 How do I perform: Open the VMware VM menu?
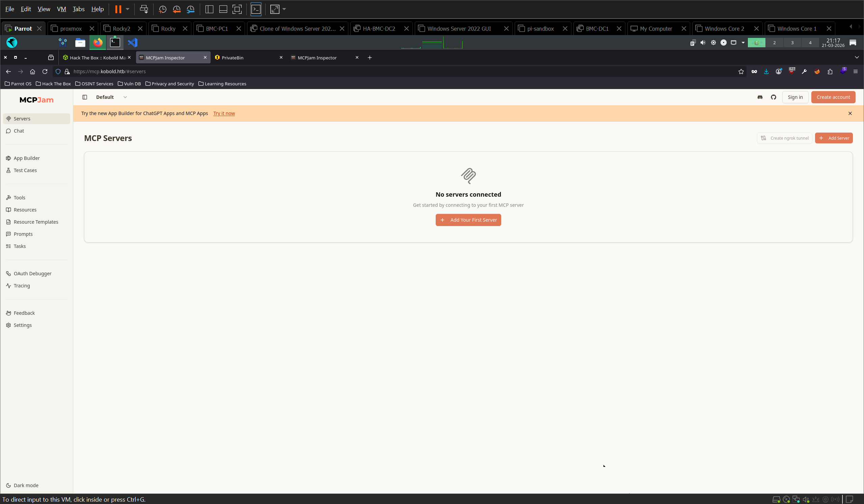pyautogui.click(x=61, y=9)
